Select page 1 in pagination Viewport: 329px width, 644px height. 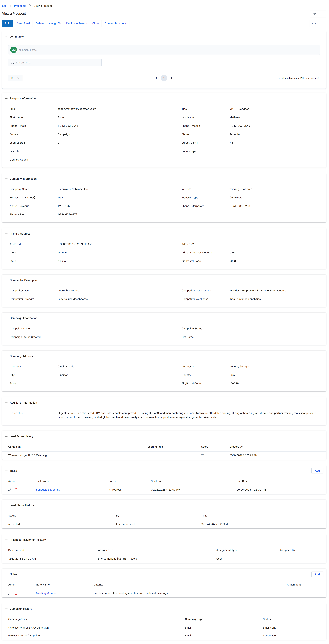pos(164,78)
